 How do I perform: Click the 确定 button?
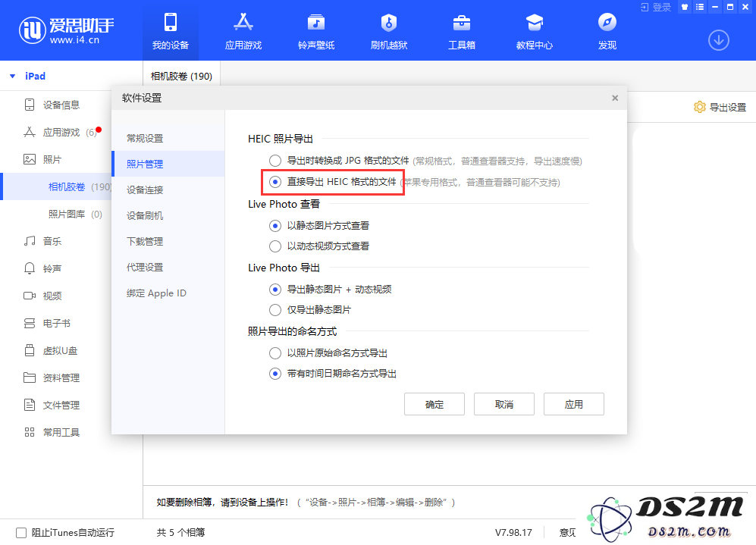point(434,404)
